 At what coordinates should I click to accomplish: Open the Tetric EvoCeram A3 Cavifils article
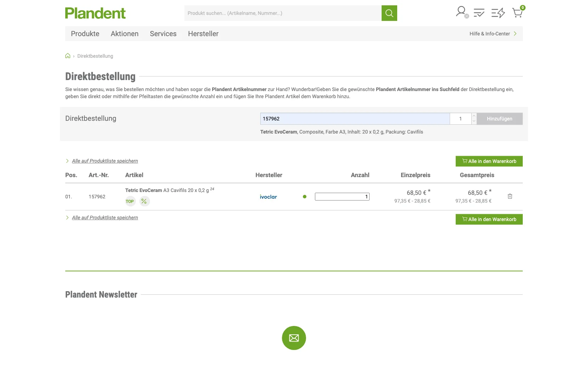pyautogui.click(x=167, y=190)
